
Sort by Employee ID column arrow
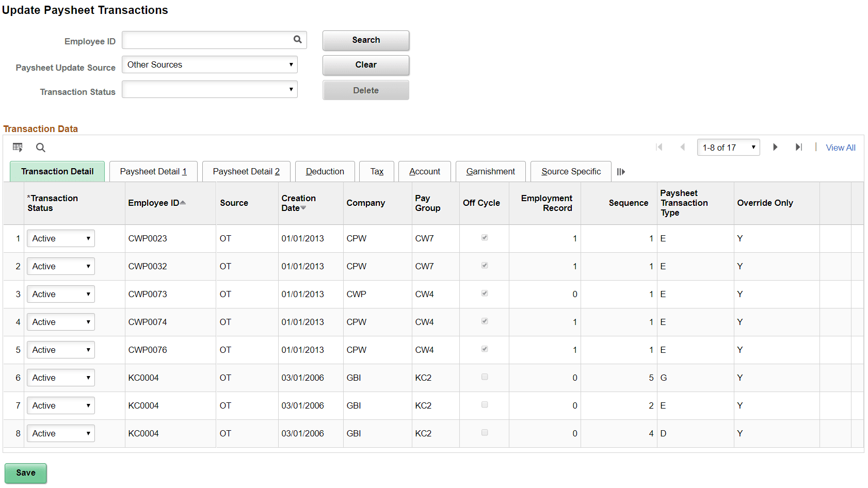(x=182, y=202)
